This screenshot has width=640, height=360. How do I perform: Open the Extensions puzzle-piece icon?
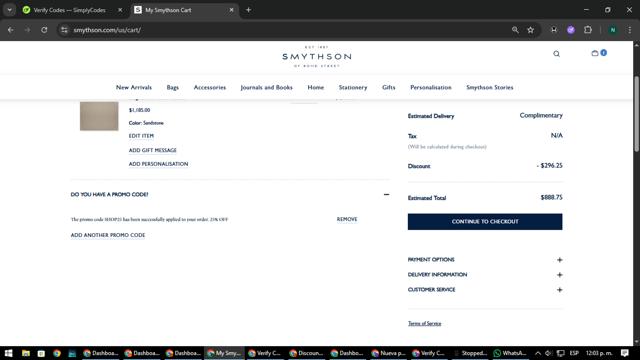tap(588, 30)
